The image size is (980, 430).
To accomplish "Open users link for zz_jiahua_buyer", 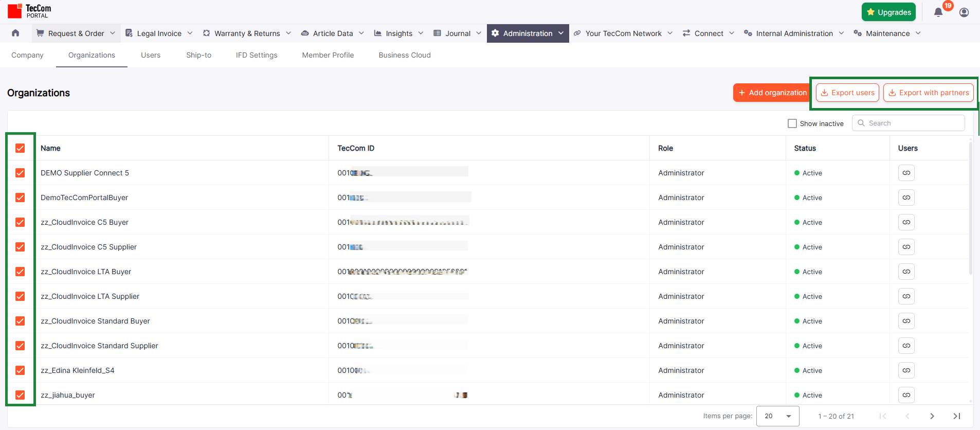I will (x=906, y=395).
